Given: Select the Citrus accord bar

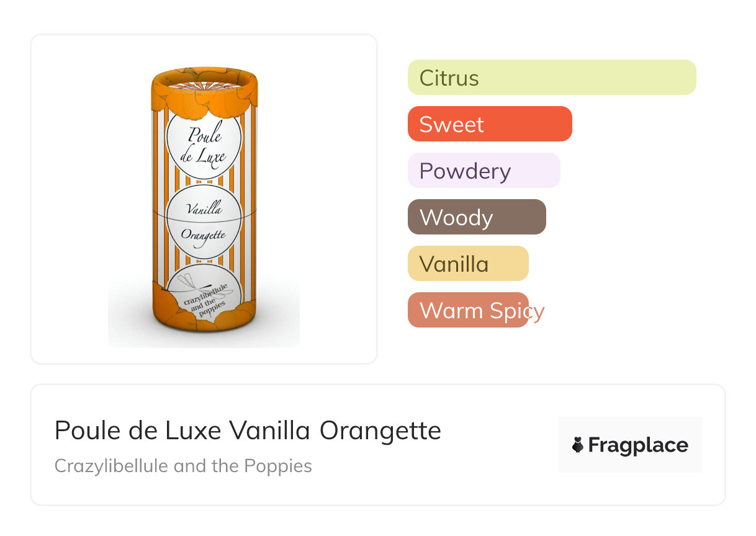Looking at the screenshot, I should coord(551,78).
